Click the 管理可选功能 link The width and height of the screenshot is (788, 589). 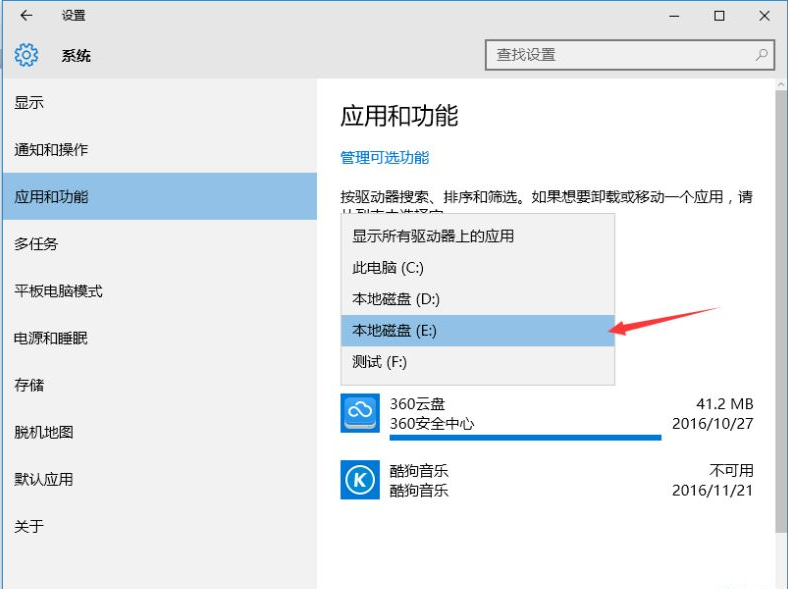point(385,158)
